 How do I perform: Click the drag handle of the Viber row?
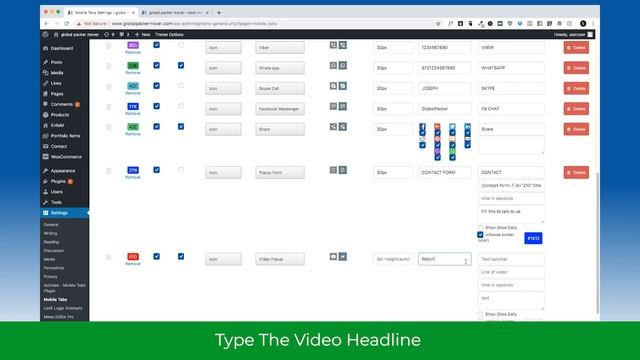pos(109,46)
